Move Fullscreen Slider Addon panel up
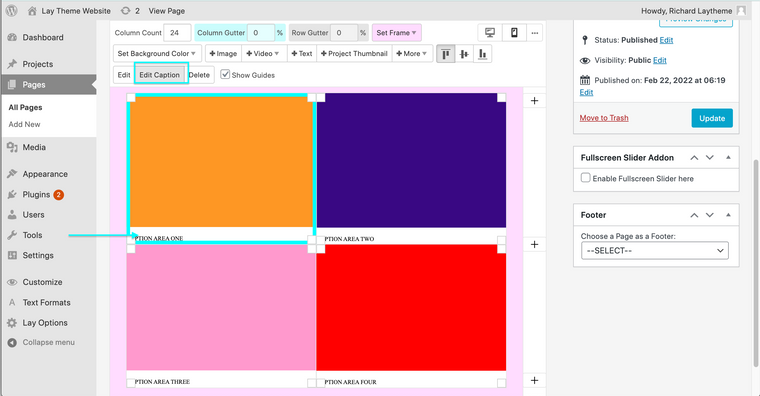The width and height of the screenshot is (760, 396). [694, 158]
